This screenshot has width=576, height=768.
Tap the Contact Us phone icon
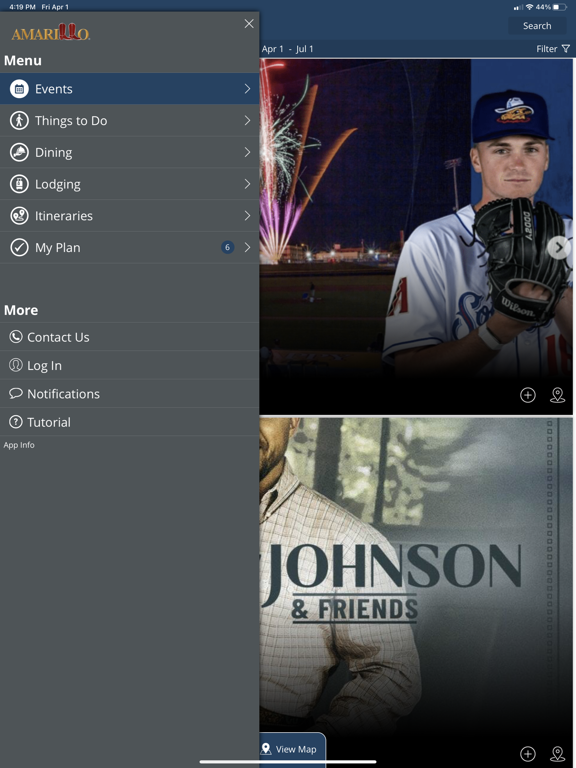16,336
